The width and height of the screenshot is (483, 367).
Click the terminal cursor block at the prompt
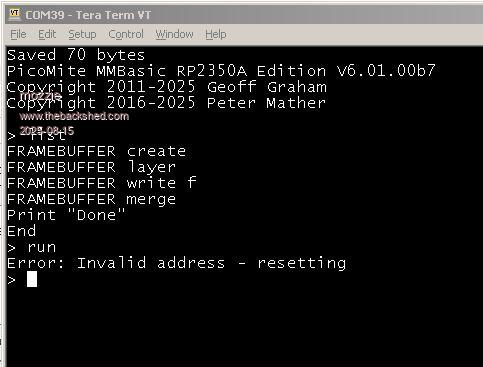[32, 279]
